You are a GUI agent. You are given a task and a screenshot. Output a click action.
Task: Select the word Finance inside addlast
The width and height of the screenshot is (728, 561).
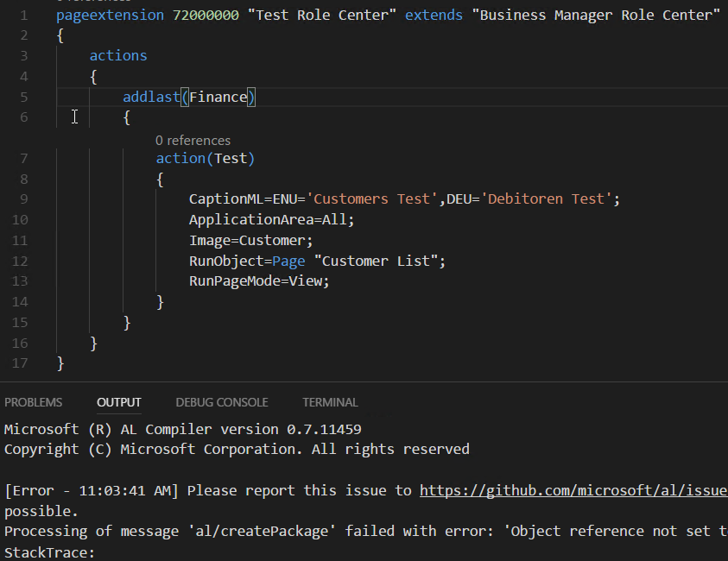[218, 97]
